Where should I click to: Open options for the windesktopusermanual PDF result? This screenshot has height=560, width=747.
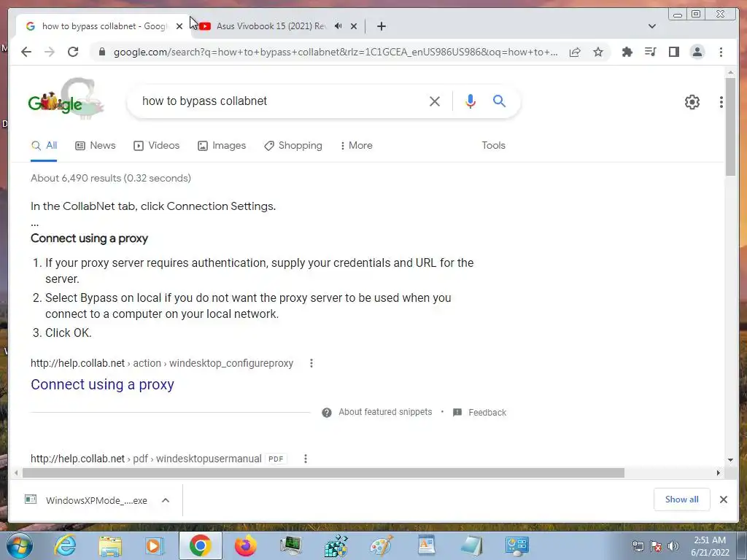click(x=306, y=459)
